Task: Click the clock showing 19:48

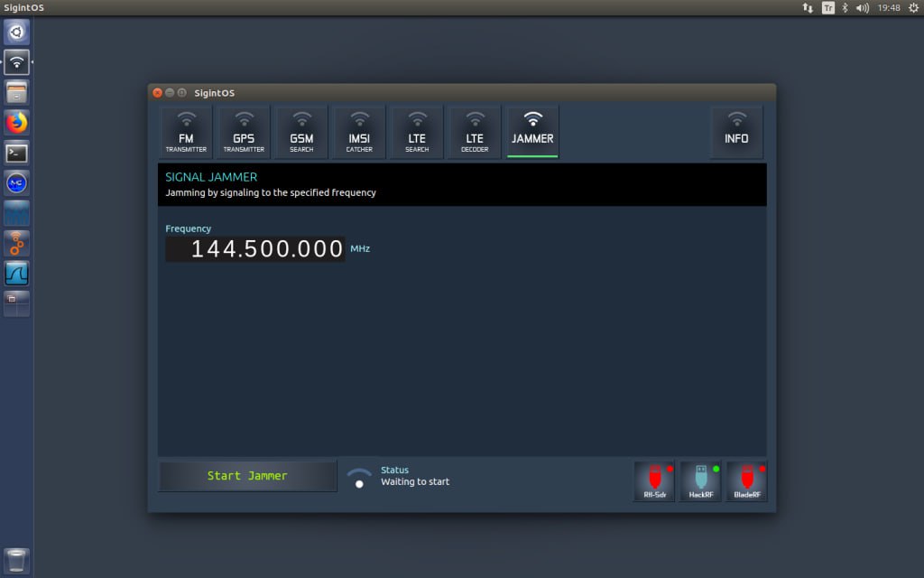Action: pos(889,7)
